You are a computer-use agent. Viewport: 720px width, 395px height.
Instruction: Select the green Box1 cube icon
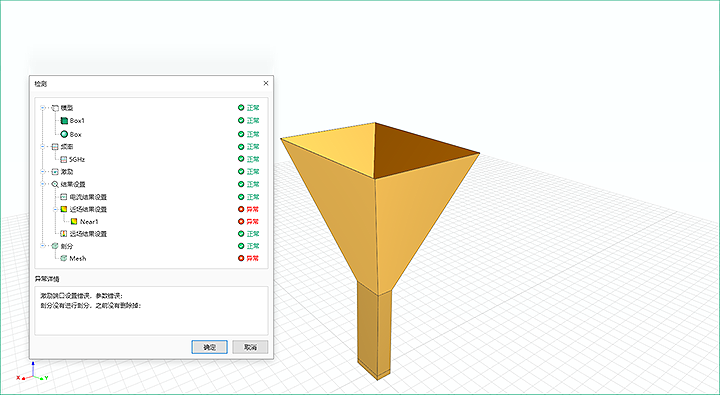coord(64,121)
